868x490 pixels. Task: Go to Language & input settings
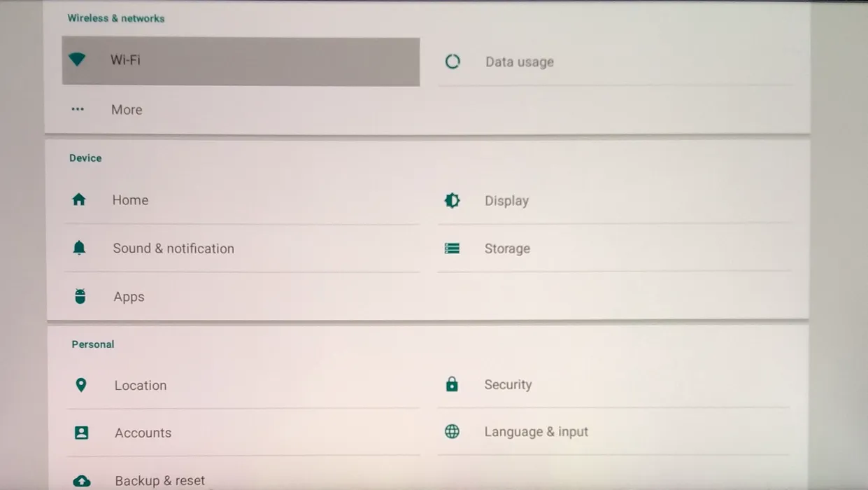(536, 432)
